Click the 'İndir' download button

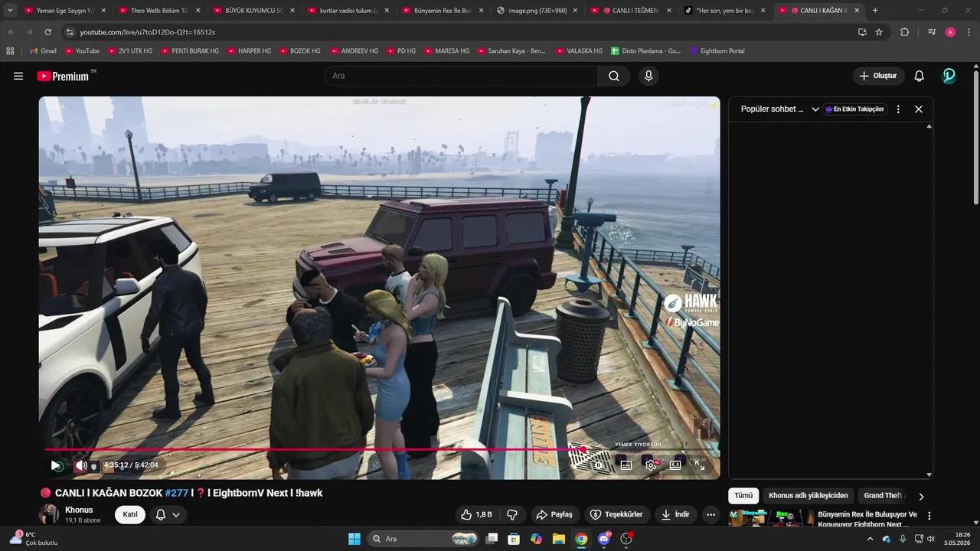676,514
